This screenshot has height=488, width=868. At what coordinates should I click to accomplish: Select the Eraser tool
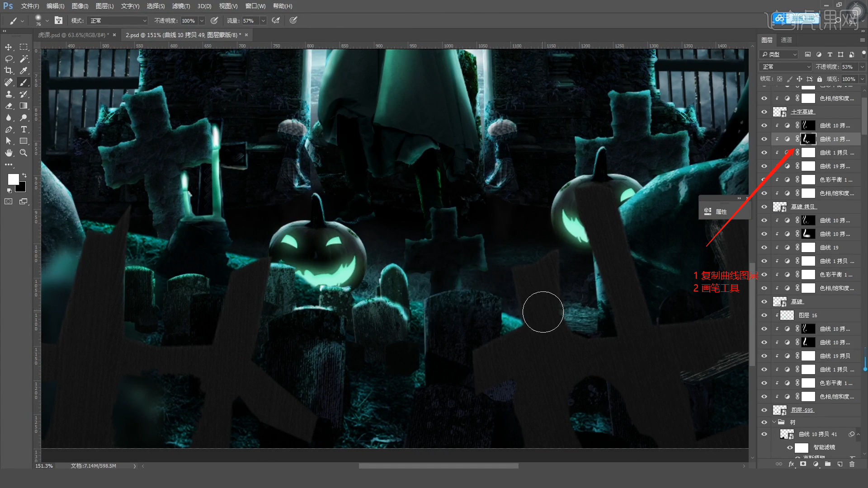pos(9,106)
